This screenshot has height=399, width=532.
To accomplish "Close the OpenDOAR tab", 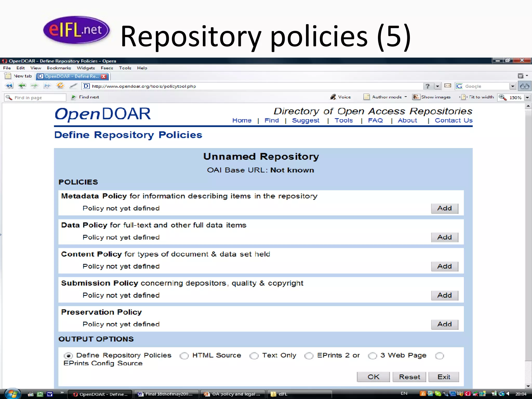I will 104,76.
